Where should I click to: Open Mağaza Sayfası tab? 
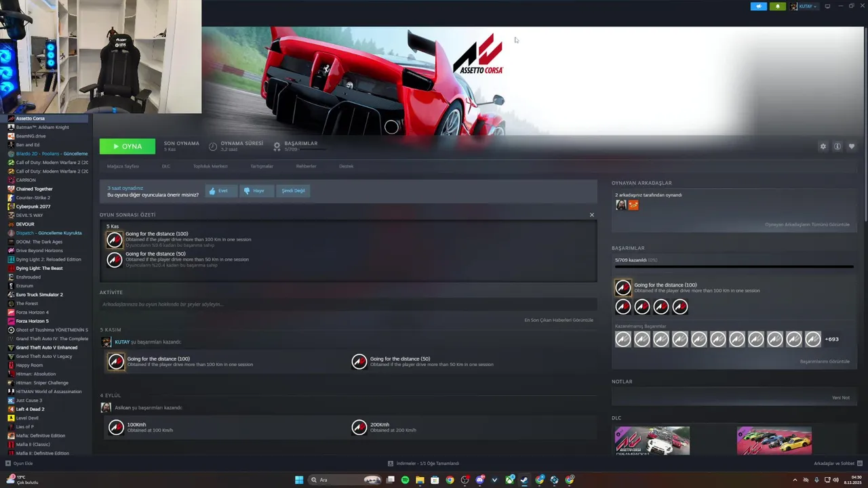(x=123, y=166)
